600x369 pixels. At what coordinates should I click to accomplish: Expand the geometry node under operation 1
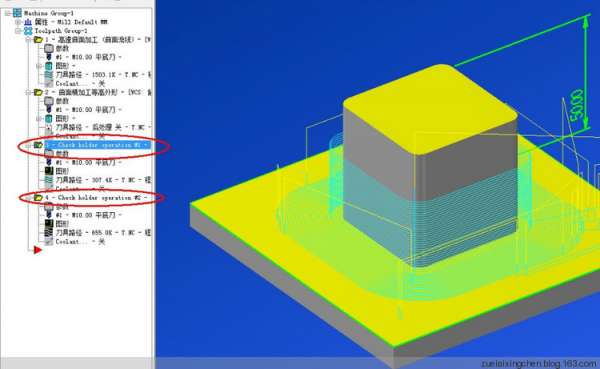click(x=39, y=66)
